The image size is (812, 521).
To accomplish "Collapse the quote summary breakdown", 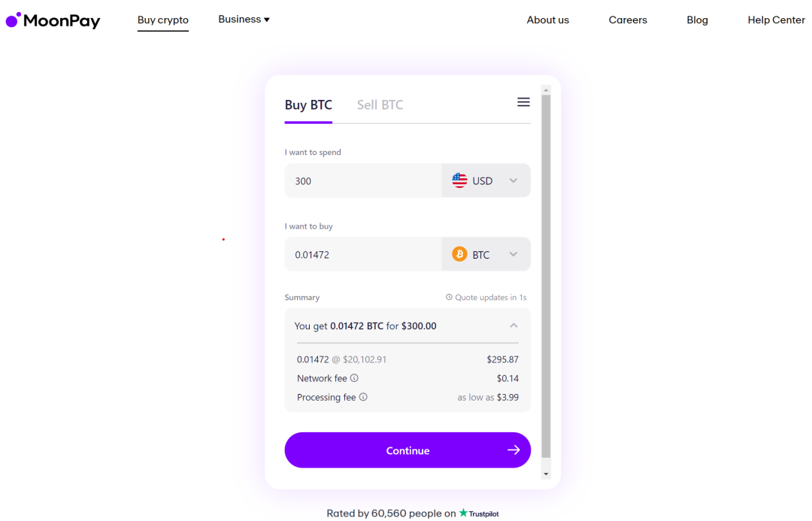I will coord(514,326).
